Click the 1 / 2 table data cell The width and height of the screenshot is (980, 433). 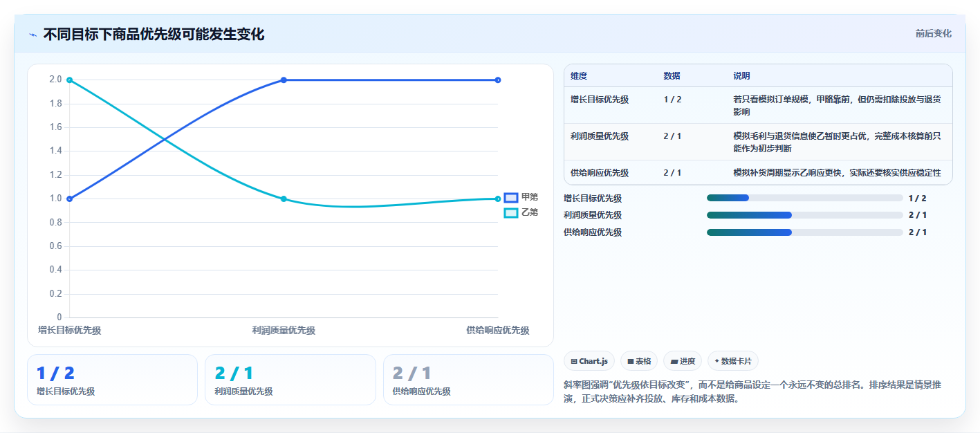[672, 100]
